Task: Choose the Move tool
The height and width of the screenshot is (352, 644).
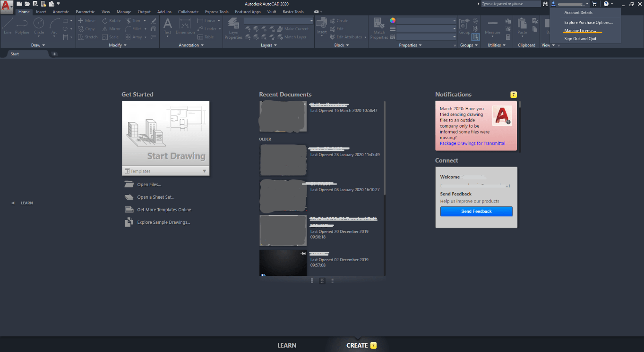Action: [x=86, y=21]
